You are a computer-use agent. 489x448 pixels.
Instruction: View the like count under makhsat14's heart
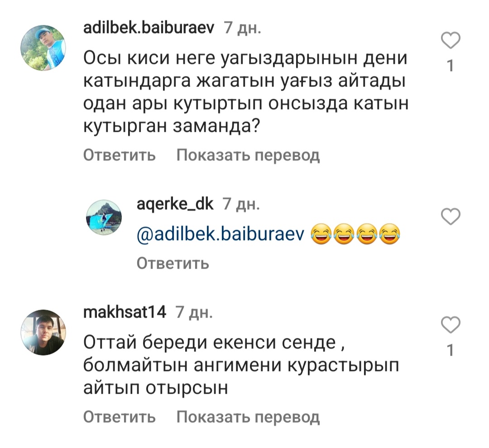pyautogui.click(x=450, y=350)
